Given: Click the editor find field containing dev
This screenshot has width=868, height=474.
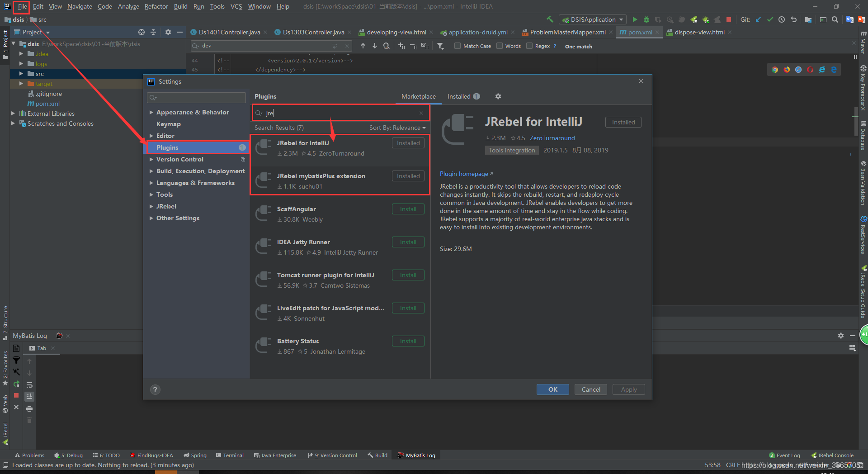Looking at the screenshot, I should (271, 46).
